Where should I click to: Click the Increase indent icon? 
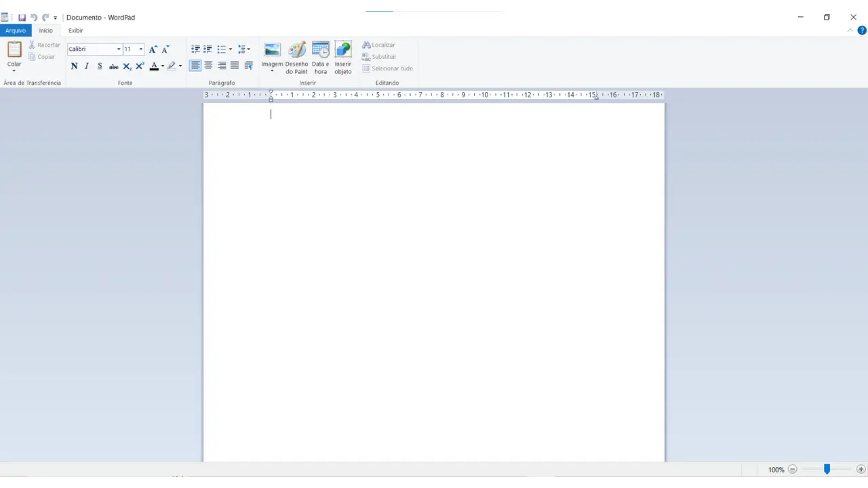pos(208,49)
